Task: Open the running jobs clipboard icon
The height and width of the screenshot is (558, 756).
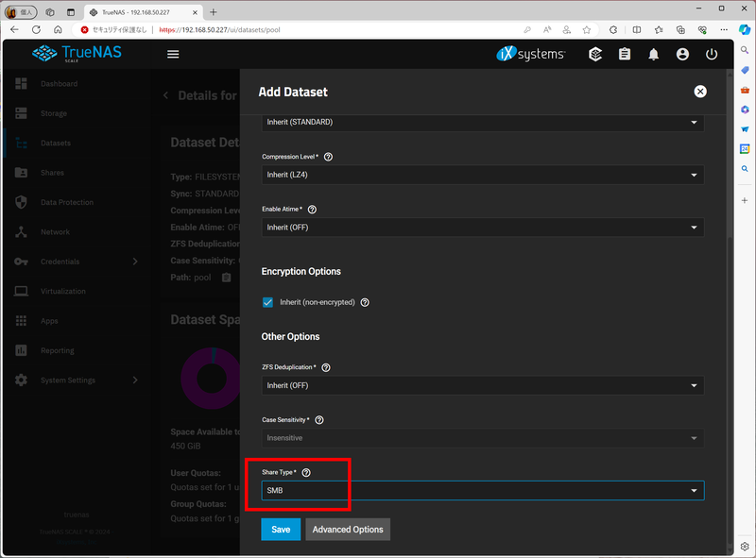Action: click(x=624, y=54)
